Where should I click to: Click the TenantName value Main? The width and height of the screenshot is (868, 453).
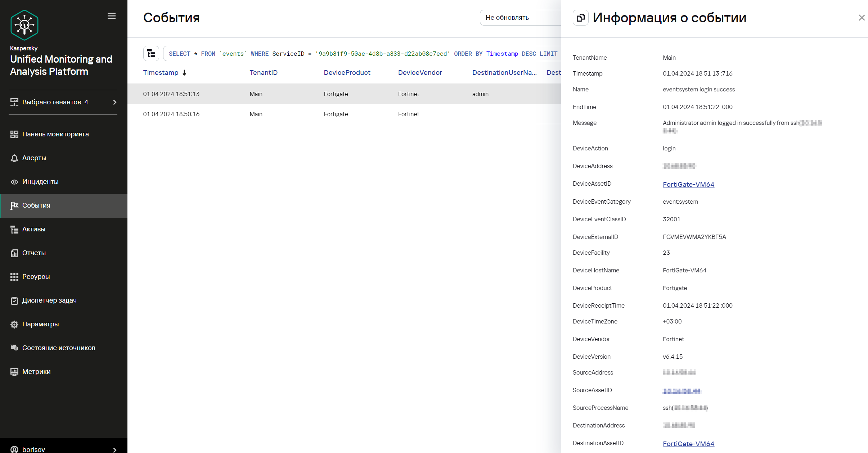[x=669, y=58]
